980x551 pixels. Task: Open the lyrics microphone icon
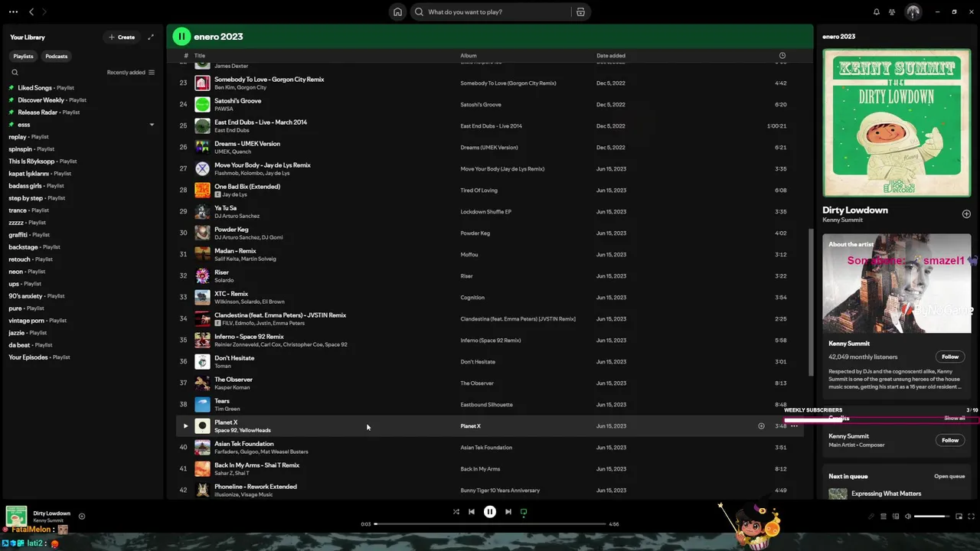tap(871, 517)
